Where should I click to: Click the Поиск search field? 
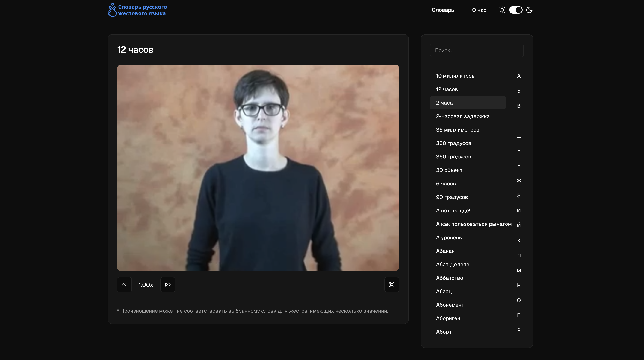(x=477, y=51)
